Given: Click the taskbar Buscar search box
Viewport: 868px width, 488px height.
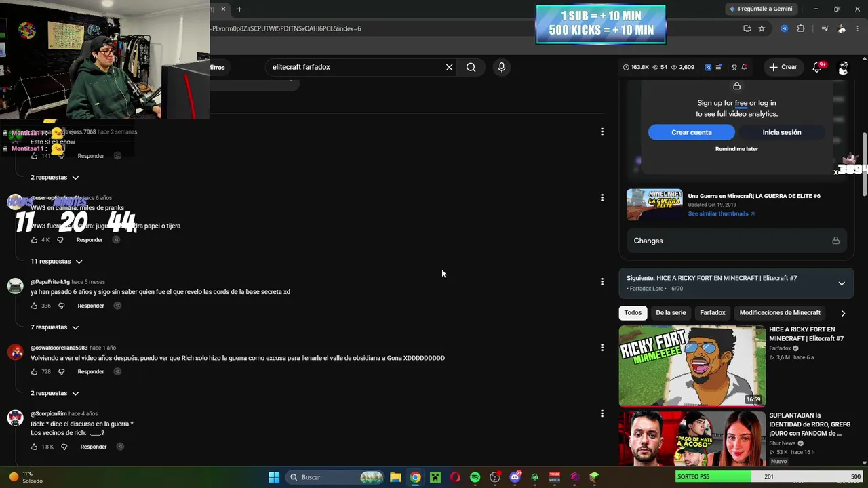Looking at the screenshot, I should tap(336, 477).
